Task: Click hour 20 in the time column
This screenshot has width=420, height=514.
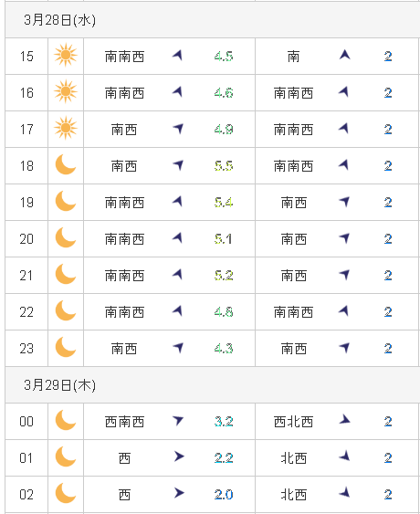Action: pos(26,239)
